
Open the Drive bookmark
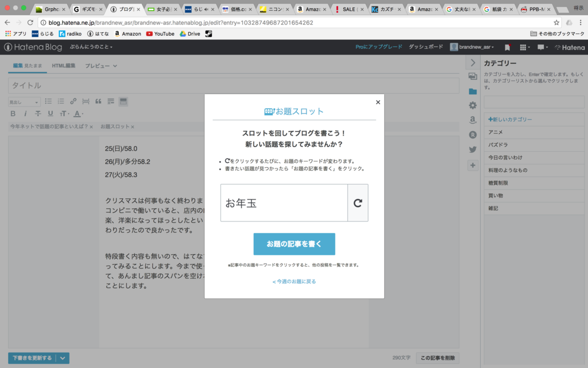[189, 34]
